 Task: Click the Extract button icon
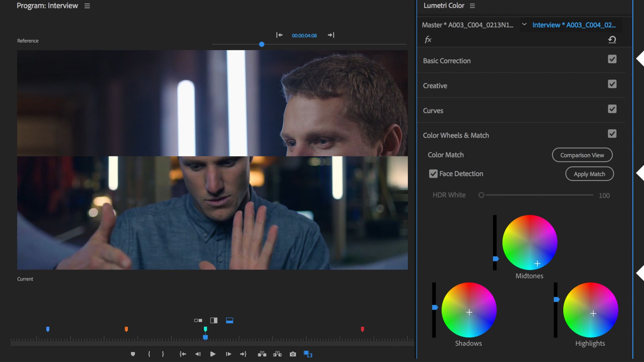tap(277, 354)
